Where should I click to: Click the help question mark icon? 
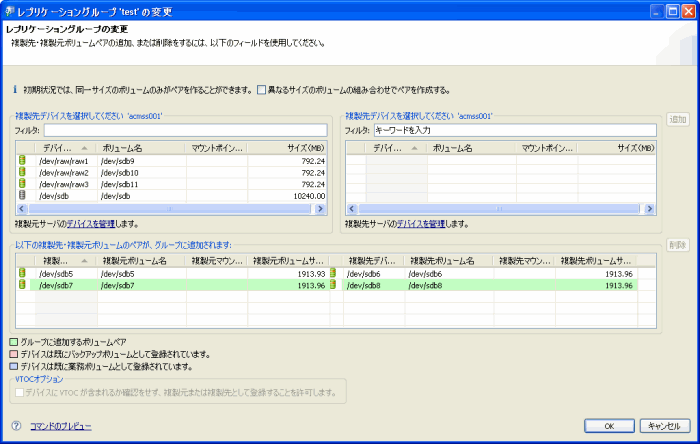(16, 426)
